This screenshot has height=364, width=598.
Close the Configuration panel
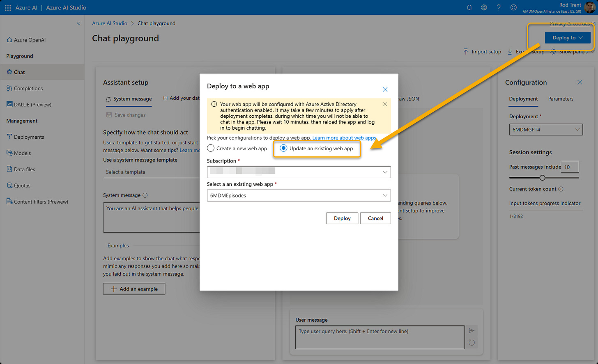click(580, 82)
